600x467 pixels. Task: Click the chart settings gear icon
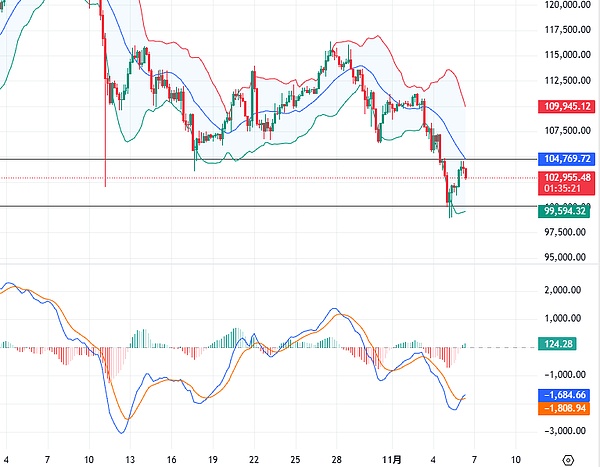(x=569, y=459)
